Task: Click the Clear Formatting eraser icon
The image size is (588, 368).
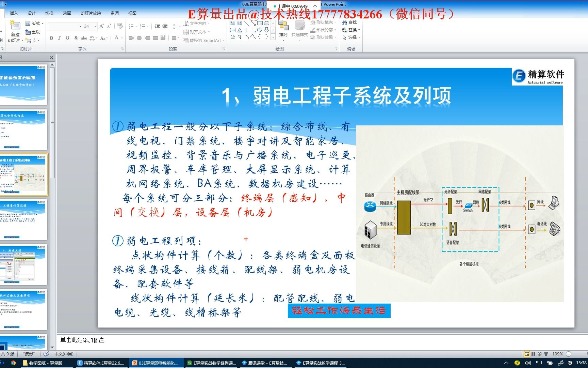Action: [x=120, y=26]
